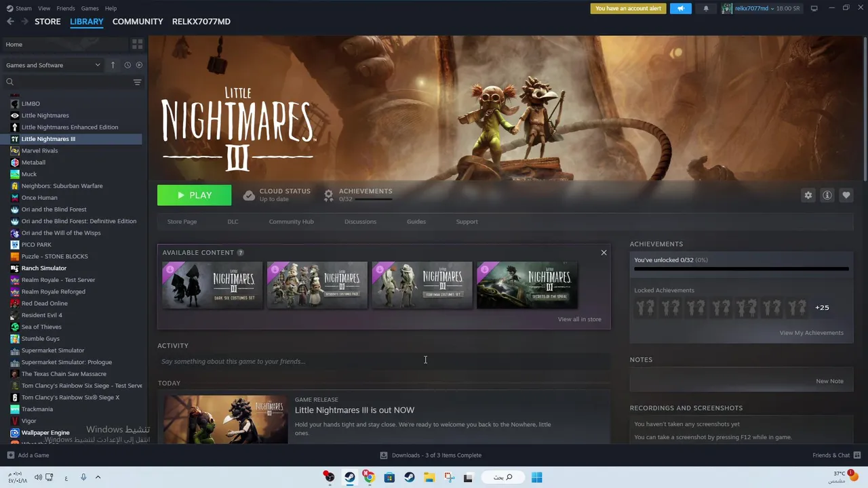Open File Explorer from the taskbar
The height and width of the screenshot is (488, 868).
[429, 477]
